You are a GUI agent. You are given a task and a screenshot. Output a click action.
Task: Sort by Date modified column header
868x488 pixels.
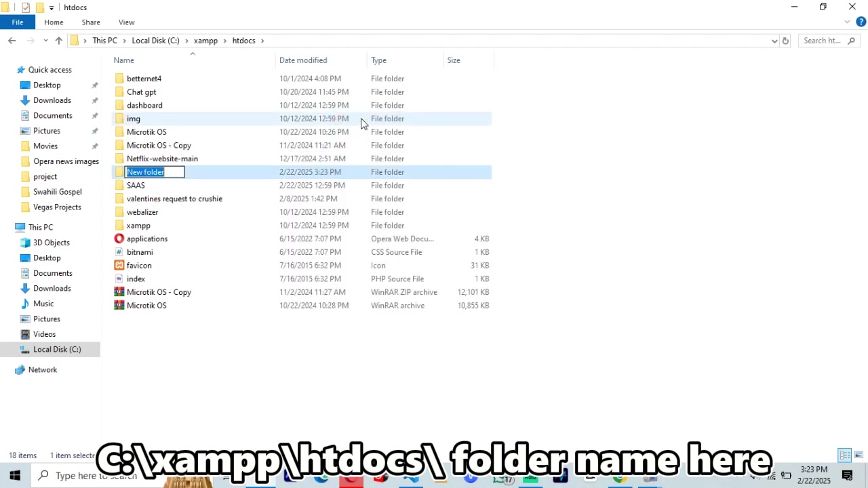[x=303, y=60]
